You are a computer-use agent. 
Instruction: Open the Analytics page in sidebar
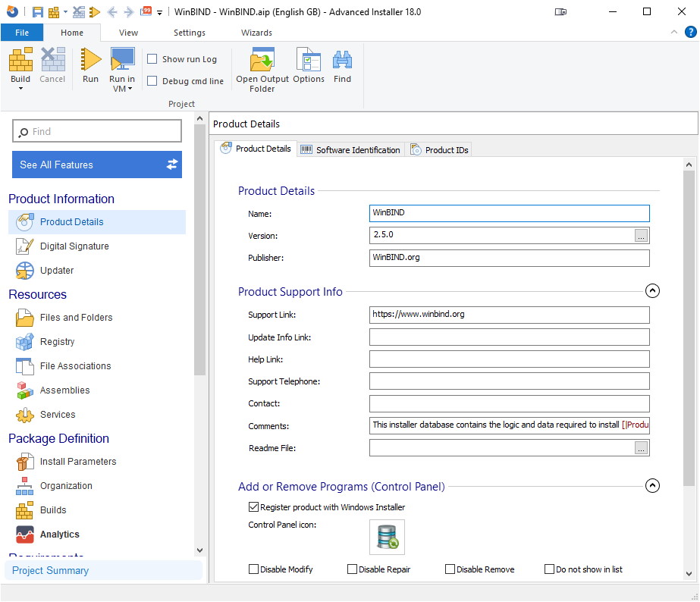tap(97, 535)
